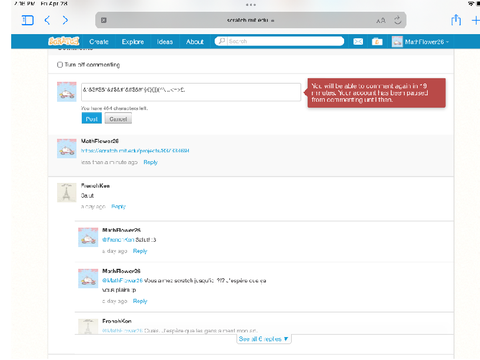Open a new tab with plus icon
Screen dimensions: 480x360
coord(476,21)
